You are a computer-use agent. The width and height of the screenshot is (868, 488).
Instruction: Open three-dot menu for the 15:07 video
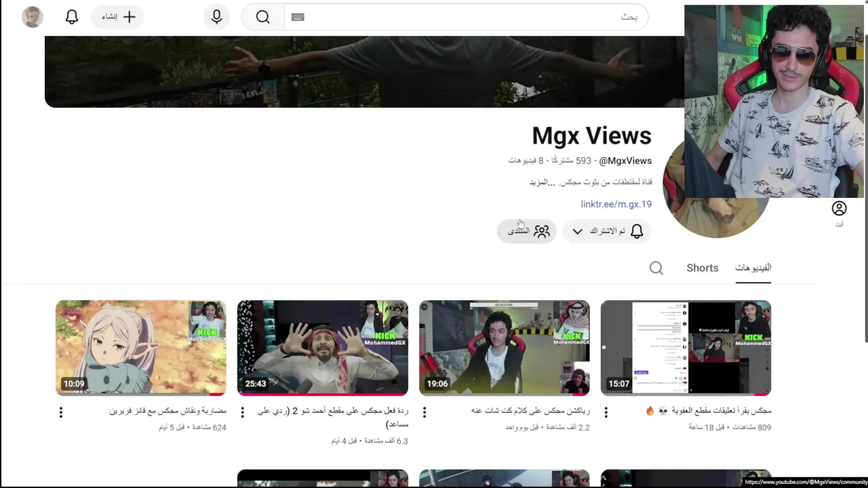606,412
